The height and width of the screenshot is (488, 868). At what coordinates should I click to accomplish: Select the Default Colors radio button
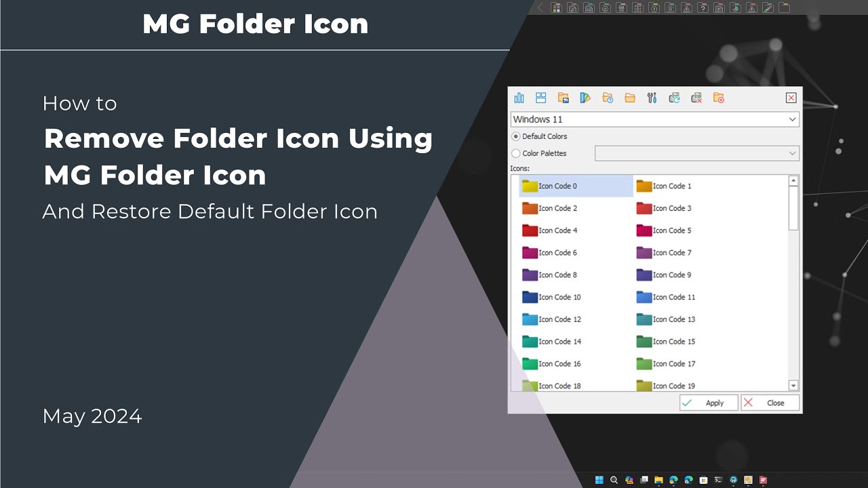click(x=516, y=136)
